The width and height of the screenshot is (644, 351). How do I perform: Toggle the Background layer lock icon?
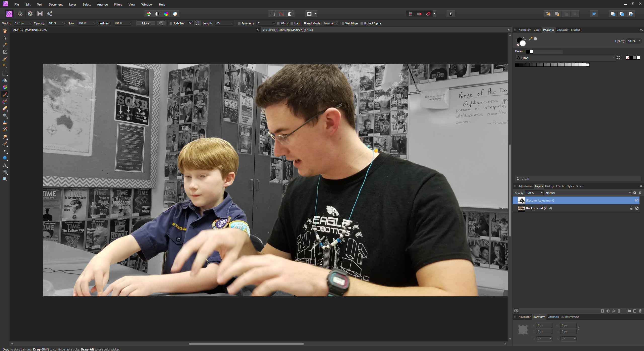point(631,208)
